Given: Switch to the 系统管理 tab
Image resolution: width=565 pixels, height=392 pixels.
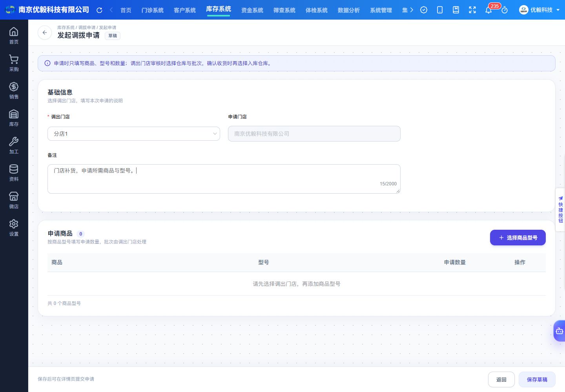Looking at the screenshot, I should point(381,10).
